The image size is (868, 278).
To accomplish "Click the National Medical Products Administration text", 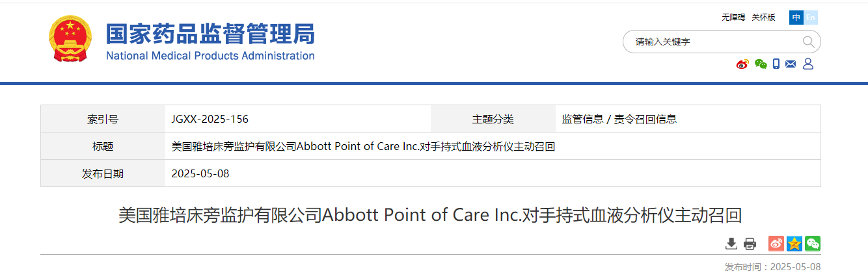I will 210,56.
